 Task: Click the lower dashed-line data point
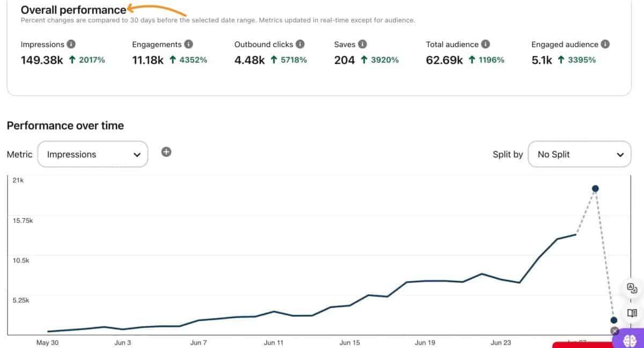pyautogui.click(x=613, y=320)
